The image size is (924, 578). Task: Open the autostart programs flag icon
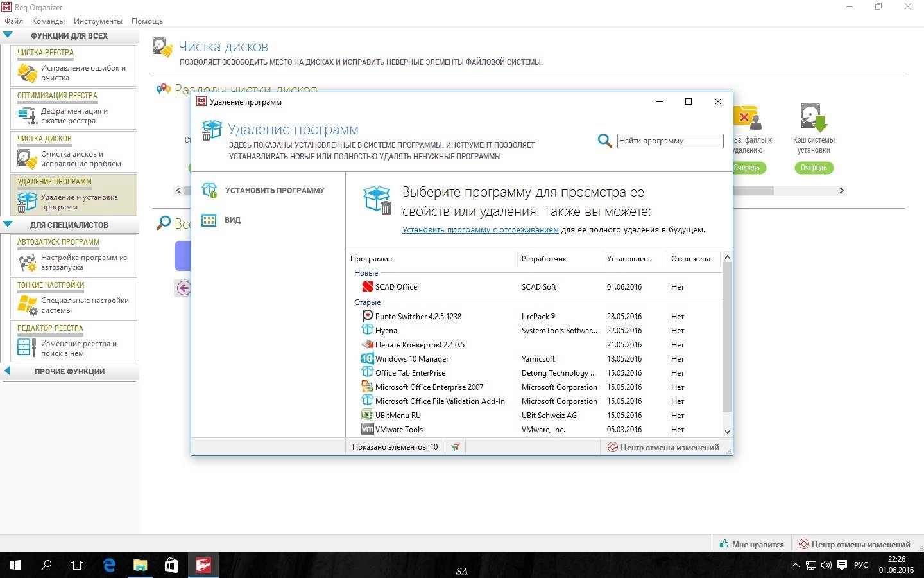[x=27, y=262]
